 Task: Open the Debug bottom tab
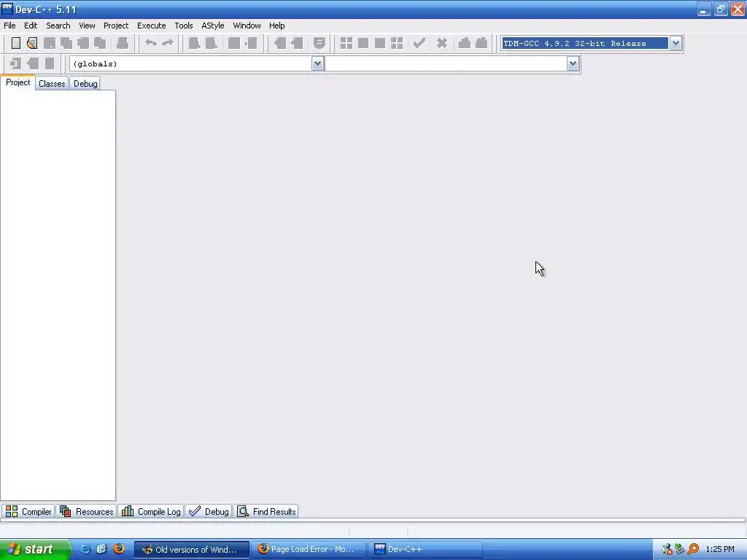(209, 511)
